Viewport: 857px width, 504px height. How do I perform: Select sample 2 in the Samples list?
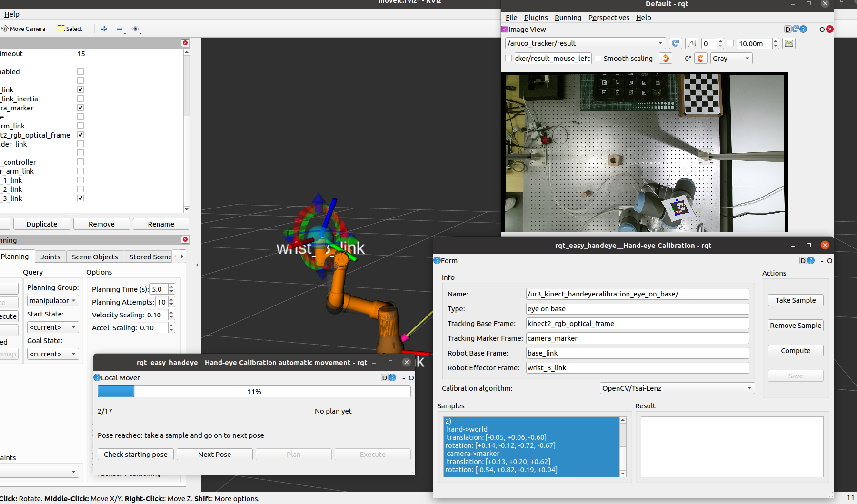531,446
